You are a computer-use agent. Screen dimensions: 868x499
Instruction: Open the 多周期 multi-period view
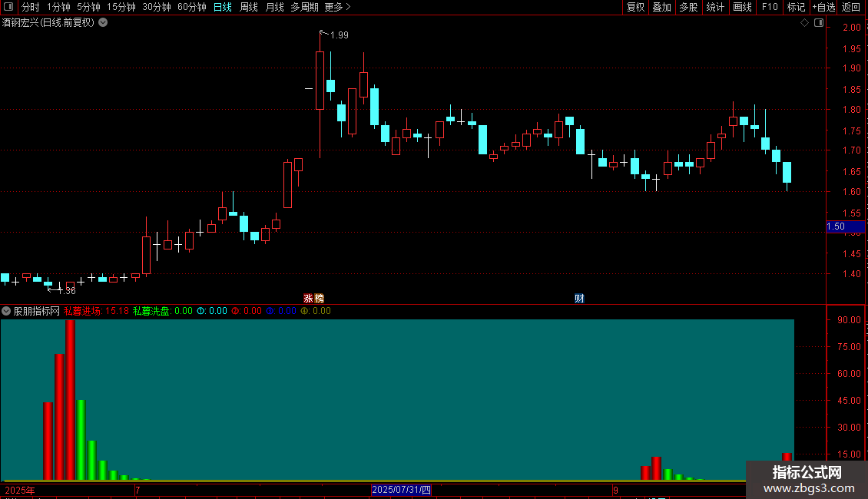click(304, 7)
